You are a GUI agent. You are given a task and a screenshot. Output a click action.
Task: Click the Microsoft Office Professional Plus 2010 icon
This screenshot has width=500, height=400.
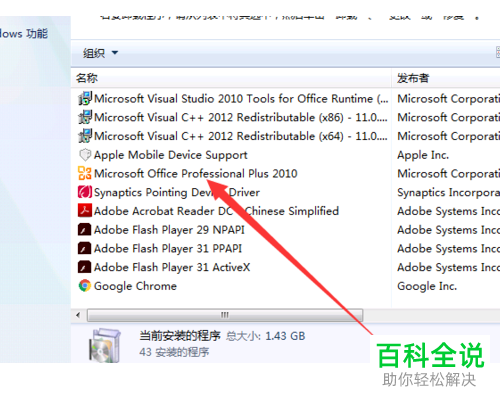click(x=85, y=173)
